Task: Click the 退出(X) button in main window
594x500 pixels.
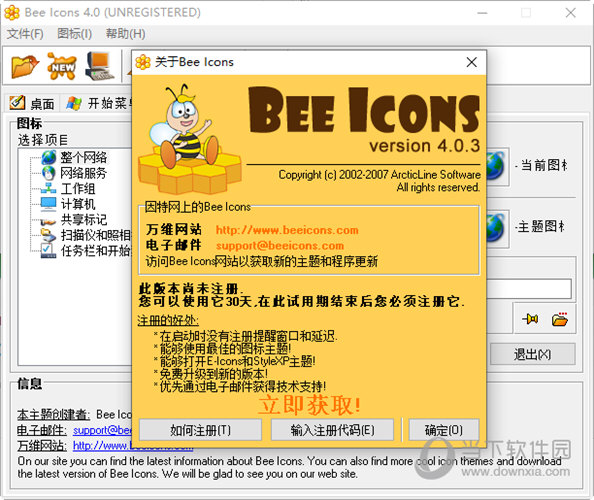Action: [533, 355]
